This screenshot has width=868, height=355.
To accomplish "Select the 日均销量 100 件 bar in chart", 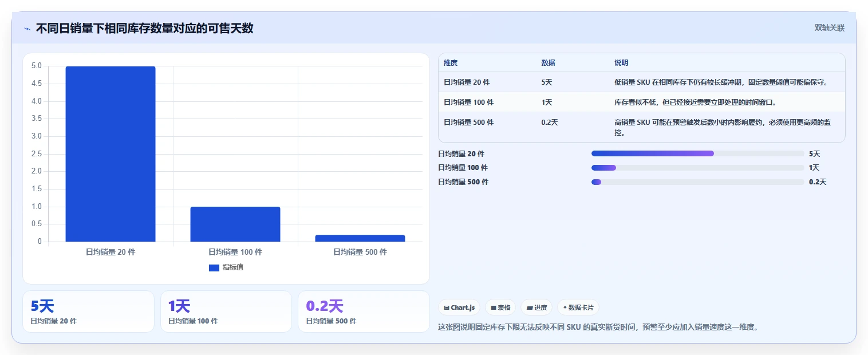I will click(x=235, y=224).
